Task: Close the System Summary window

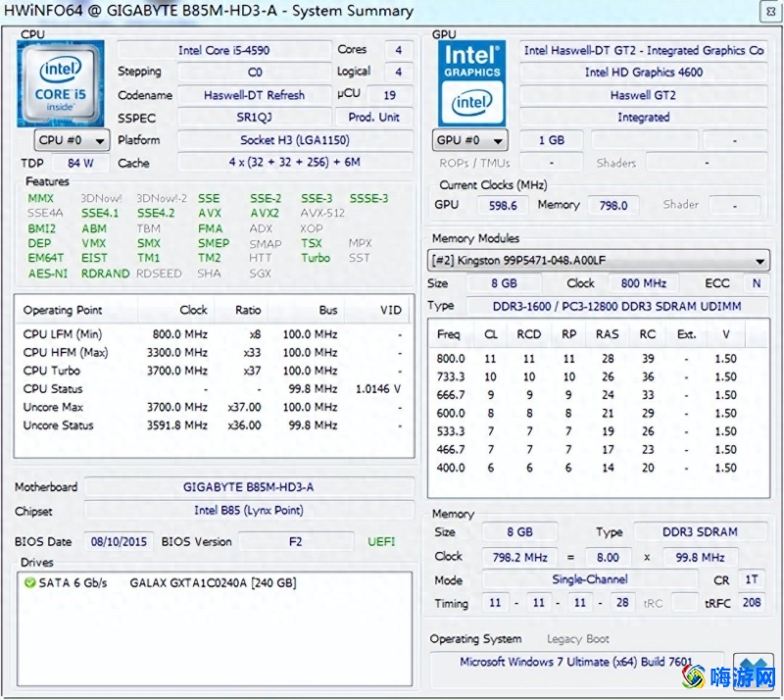Action: point(770,11)
